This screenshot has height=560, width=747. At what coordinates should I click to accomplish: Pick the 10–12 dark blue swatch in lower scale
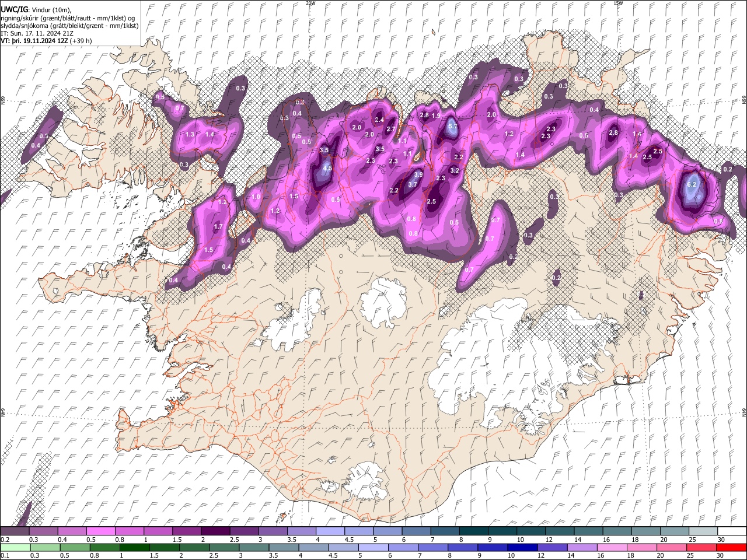coord(523,547)
